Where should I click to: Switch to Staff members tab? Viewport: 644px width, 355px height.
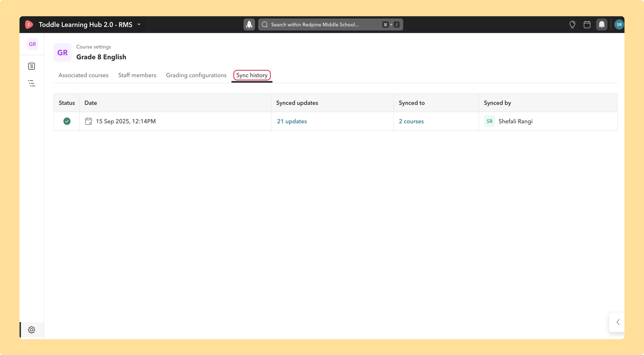pyautogui.click(x=137, y=75)
